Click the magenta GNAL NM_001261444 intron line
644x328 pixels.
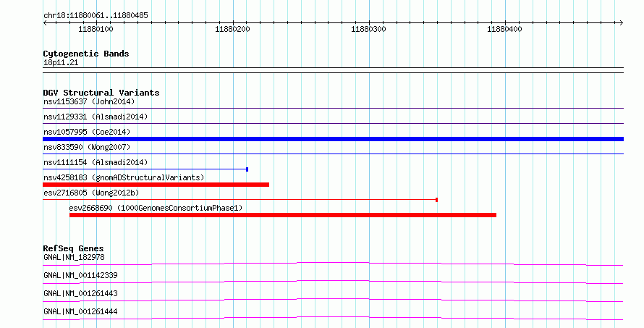333,318
